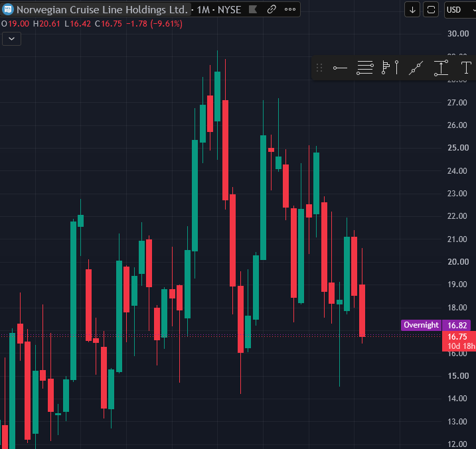Viewport: 476px width, 449px height.
Task: Click the 22.00 price scale label
Action: 457,216
